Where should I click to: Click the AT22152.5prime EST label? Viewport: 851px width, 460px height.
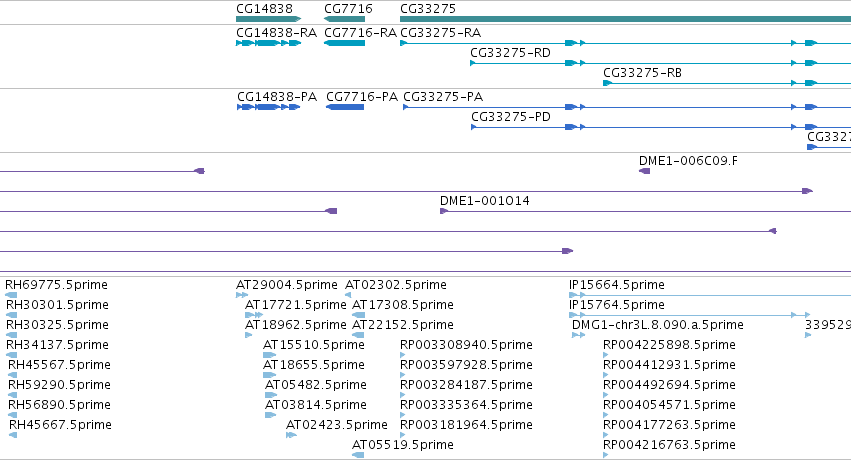[403, 325]
